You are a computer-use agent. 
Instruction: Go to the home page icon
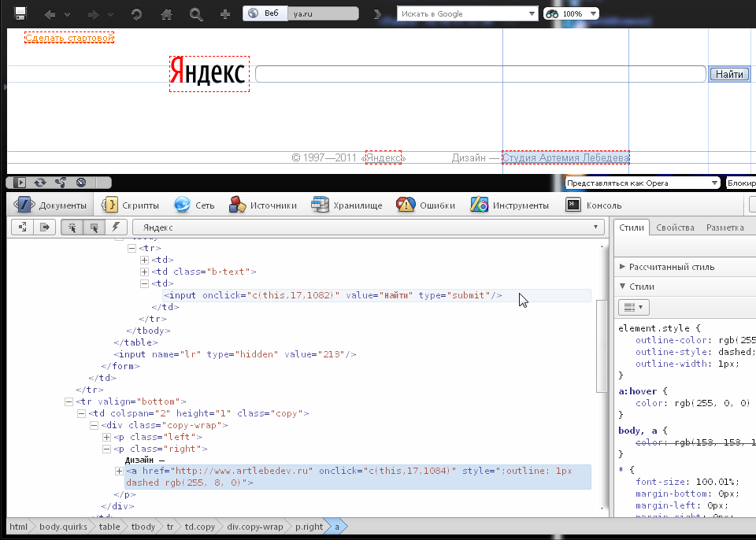(166, 14)
